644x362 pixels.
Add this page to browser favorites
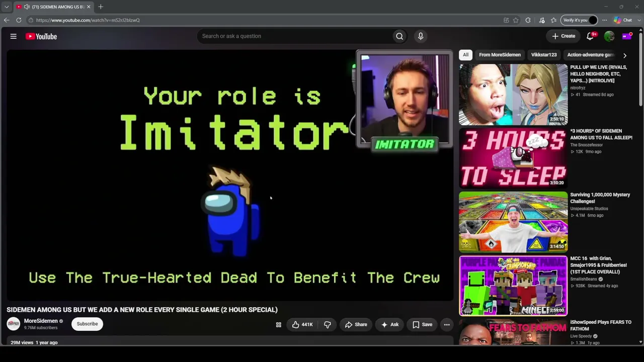[x=516, y=20]
